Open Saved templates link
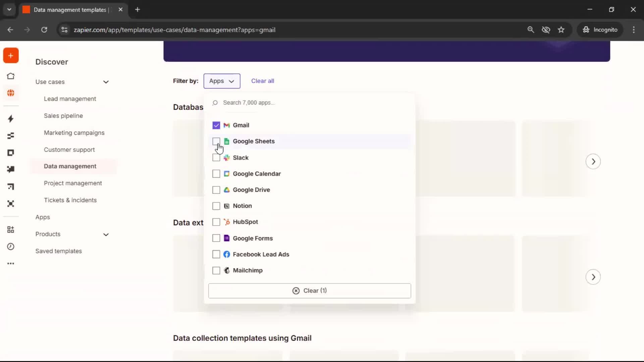This screenshot has width=644, height=362. click(59, 251)
